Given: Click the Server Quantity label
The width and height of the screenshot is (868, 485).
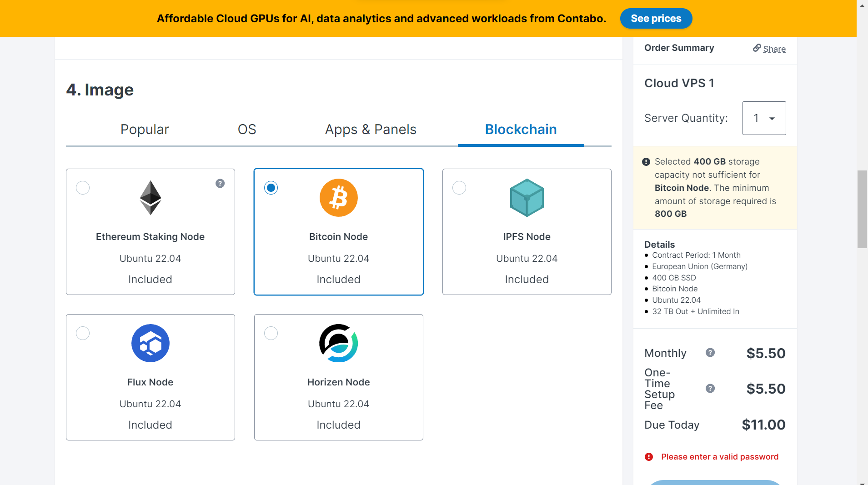Looking at the screenshot, I should pos(686,118).
